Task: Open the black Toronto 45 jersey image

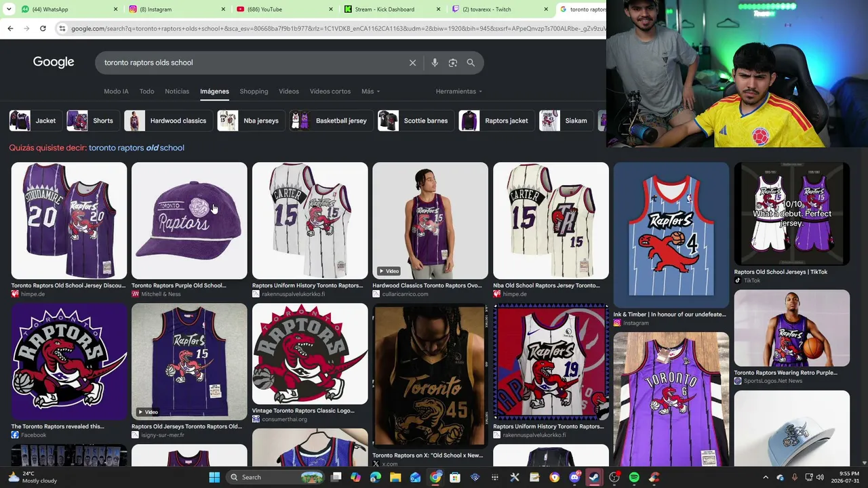Action: tap(430, 375)
